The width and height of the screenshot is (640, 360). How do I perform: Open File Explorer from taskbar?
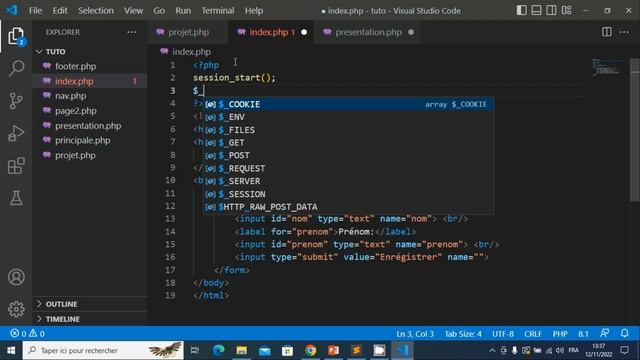point(242,350)
